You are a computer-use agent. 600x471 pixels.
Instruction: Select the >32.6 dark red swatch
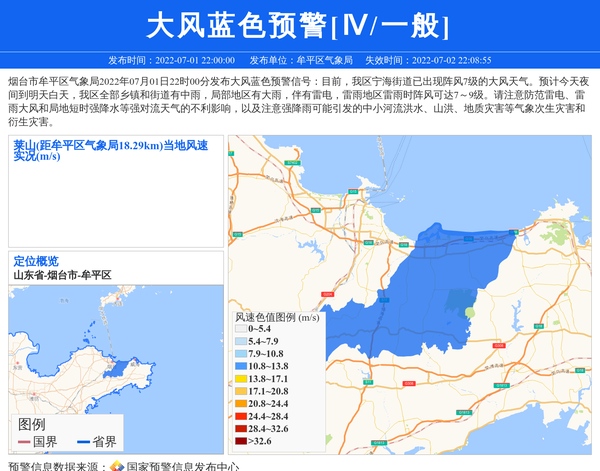click(x=241, y=441)
